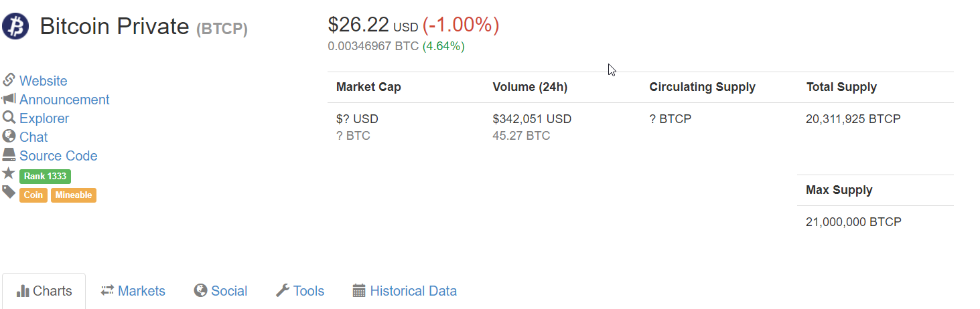Switch to the Markets tab
This screenshot has width=980, height=309.
pos(133,291)
